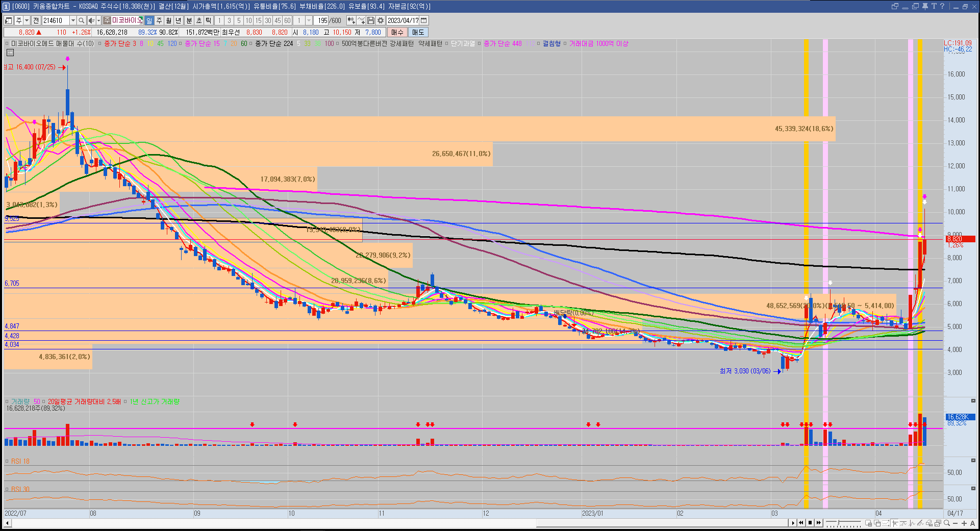The width and height of the screenshot is (980, 531).
Task: Toggle the RSI 18 indicator checkbox
Action: (x=7, y=461)
